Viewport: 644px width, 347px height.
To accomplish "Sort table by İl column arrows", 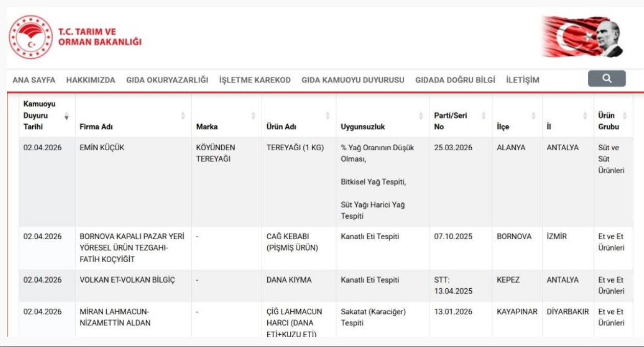I will (585, 116).
